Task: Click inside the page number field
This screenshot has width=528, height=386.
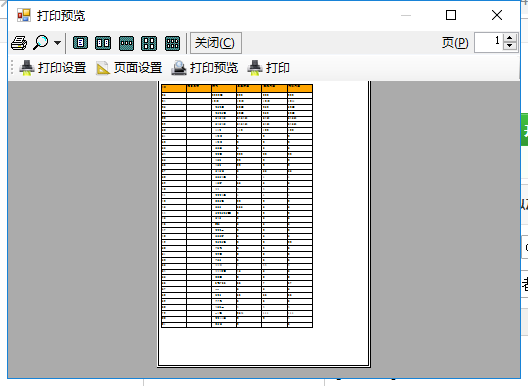Action: [489, 42]
